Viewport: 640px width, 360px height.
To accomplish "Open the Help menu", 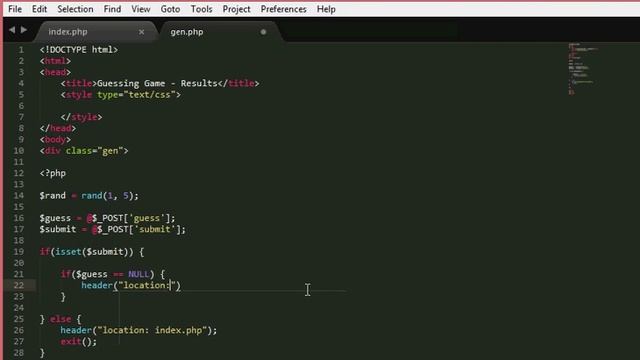I will pos(326,9).
